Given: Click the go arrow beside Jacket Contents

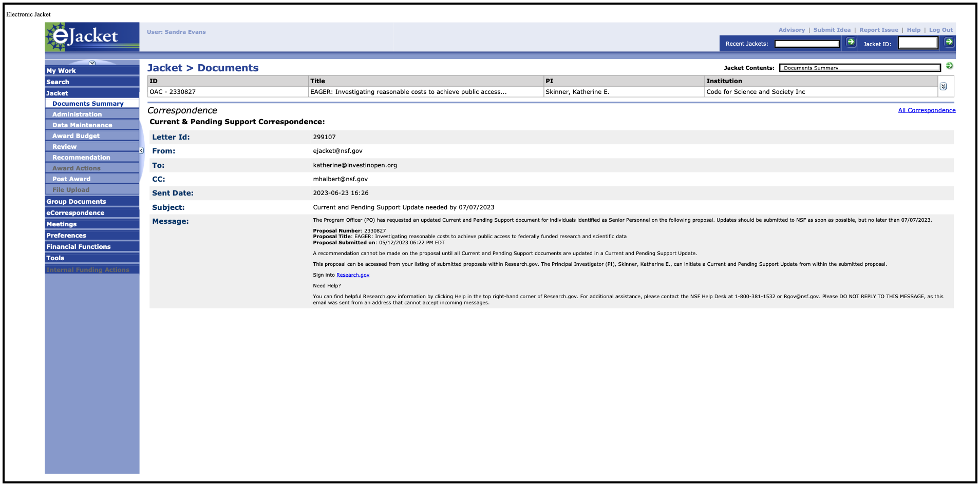Looking at the screenshot, I should pyautogui.click(x=949, y=66).
